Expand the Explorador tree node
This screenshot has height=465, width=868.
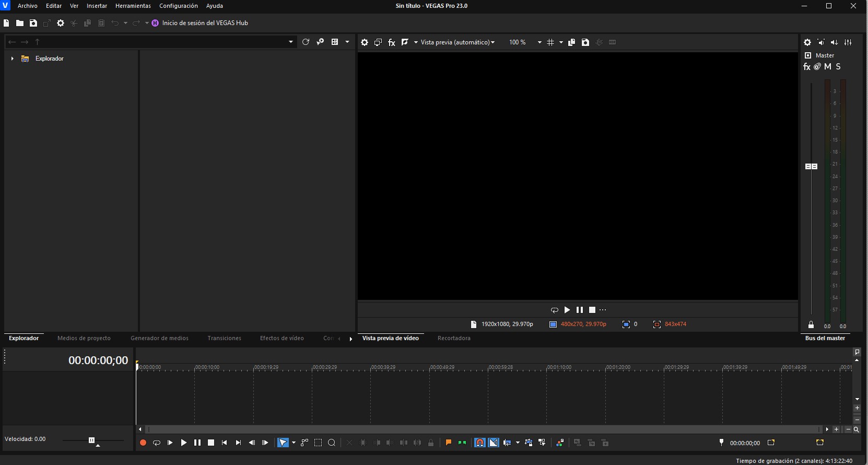coord(12,59)
